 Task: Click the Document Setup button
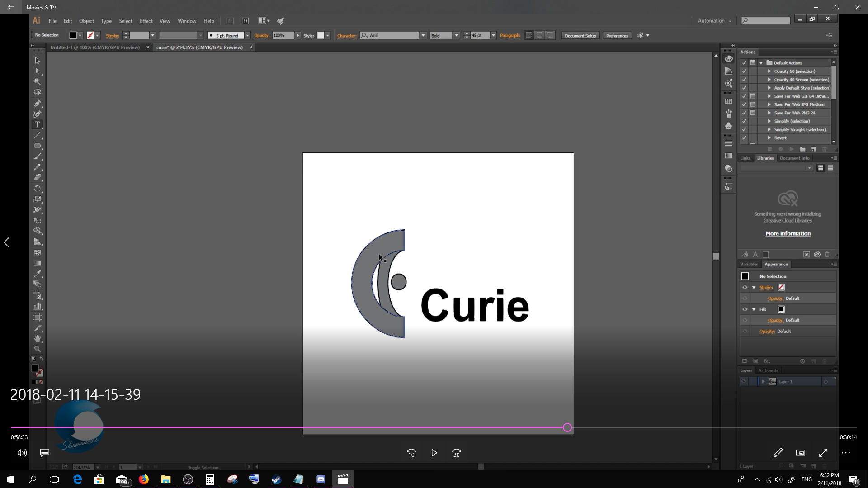580,35
